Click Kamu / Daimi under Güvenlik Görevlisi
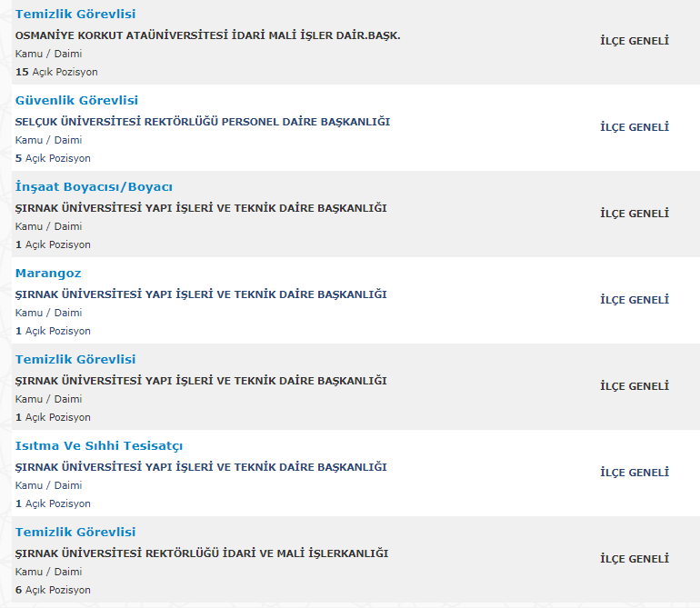700x608 pixels. 49,140
